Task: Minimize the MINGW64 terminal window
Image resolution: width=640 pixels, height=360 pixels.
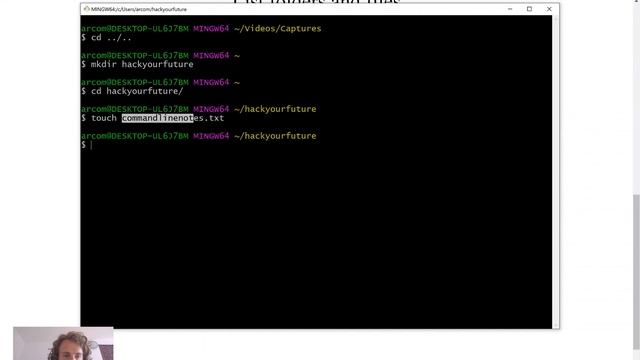Action: click(x=510, y=9)
